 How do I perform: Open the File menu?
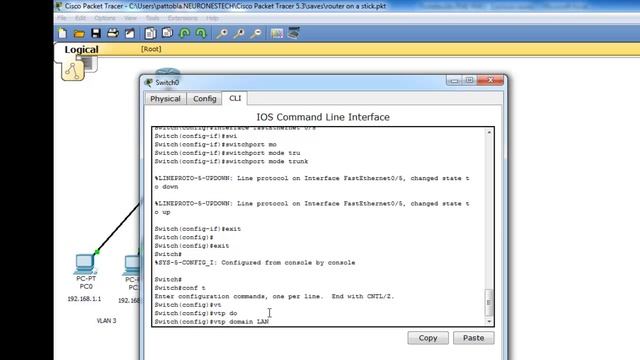[62, 18]
